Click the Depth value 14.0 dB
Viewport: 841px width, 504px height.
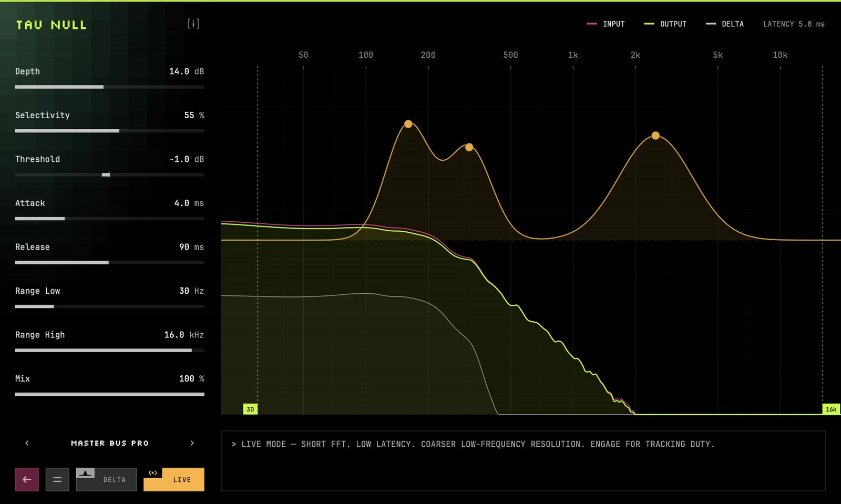(x=187, y=71)
